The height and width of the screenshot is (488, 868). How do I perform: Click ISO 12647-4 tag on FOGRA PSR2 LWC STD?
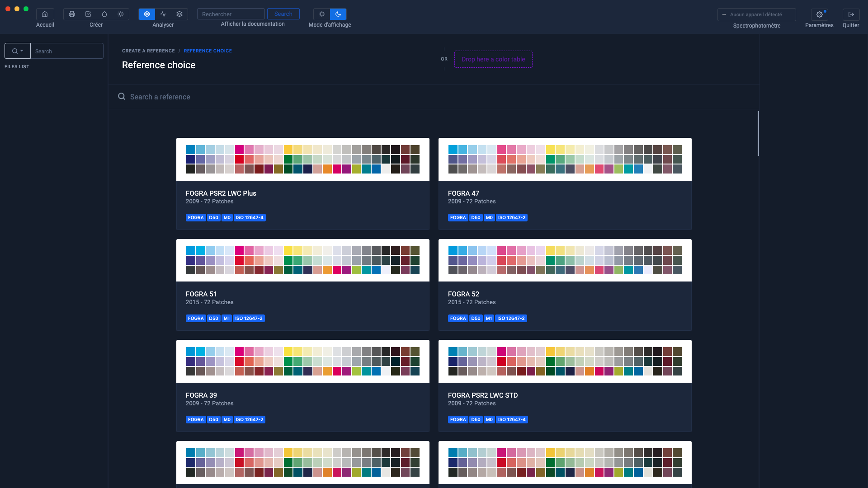point(512,419)
